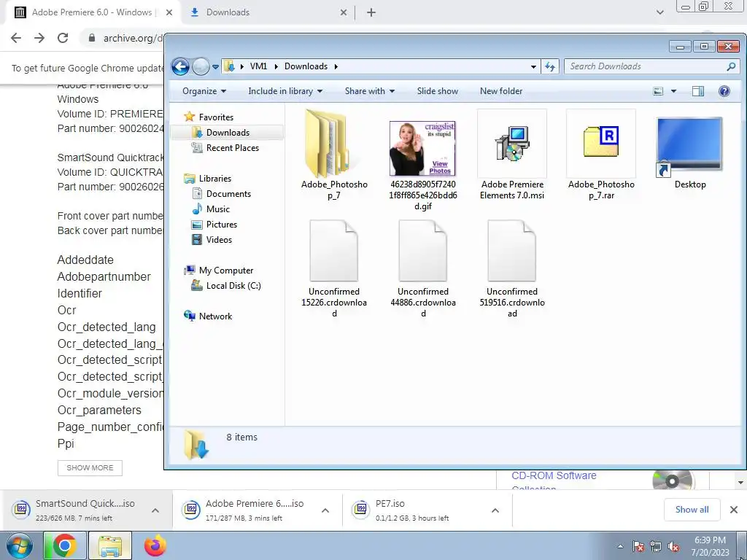This screenshot has height=560, width=747.
Task: Click Chrome forward navigation arrow
Action: tap(39, 38)
